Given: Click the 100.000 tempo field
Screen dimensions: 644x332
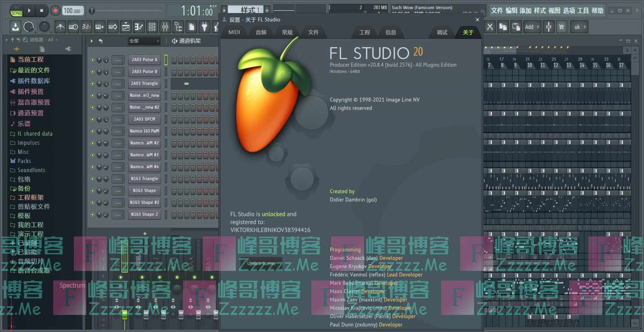Looking at the screenshot, I should [72, 11].
